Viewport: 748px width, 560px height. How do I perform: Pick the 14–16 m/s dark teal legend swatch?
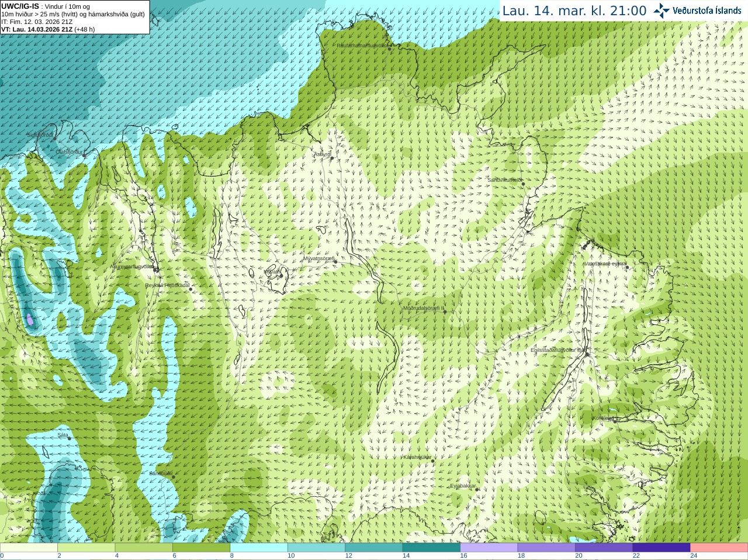(431, 548)
